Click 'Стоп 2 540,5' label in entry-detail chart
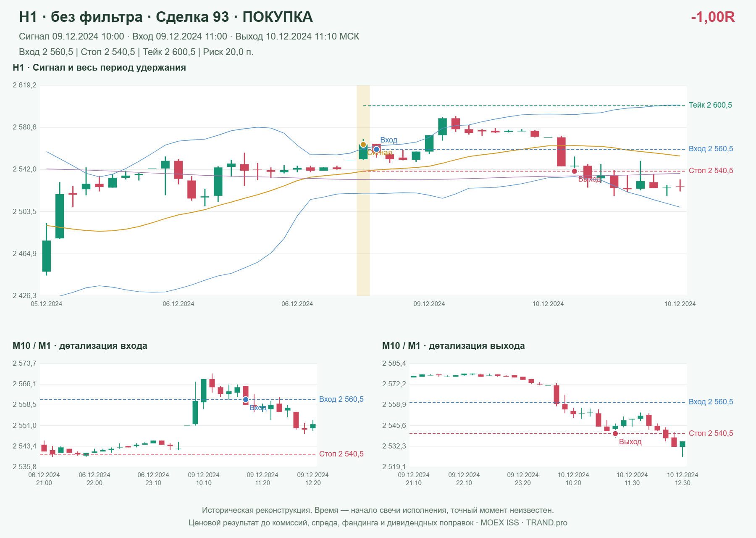This screenshot has height=538, width=756. (341, 454)
